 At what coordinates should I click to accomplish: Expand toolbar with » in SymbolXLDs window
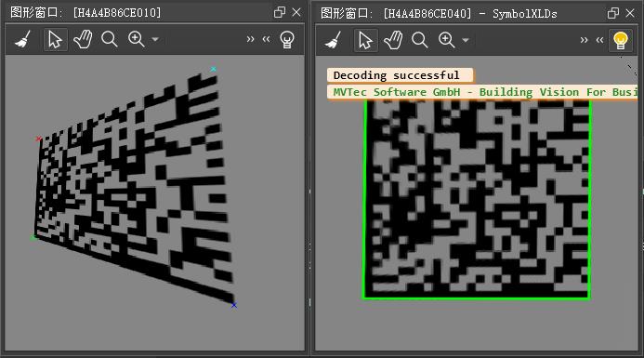[x=584, y=40]
